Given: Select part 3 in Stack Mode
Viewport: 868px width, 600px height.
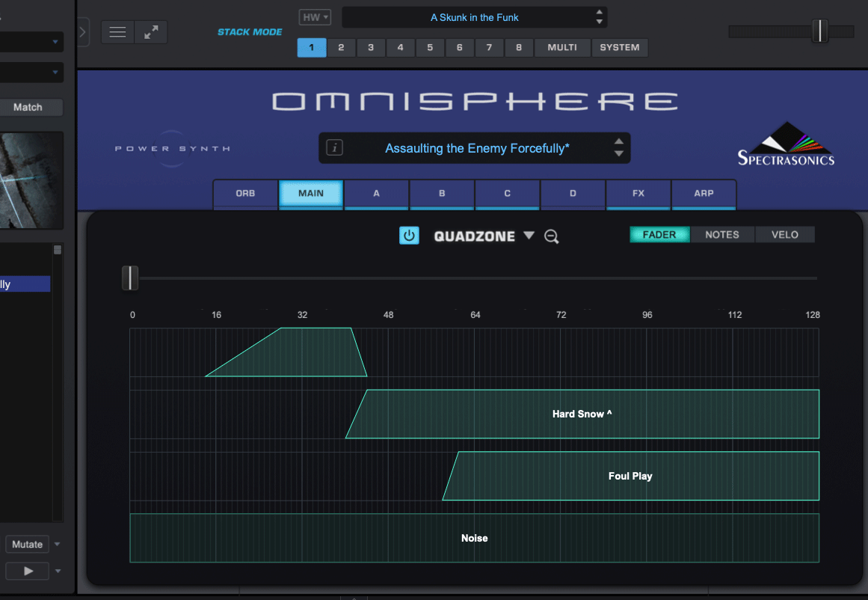Looking at the screenshot, I should (371, 47).
